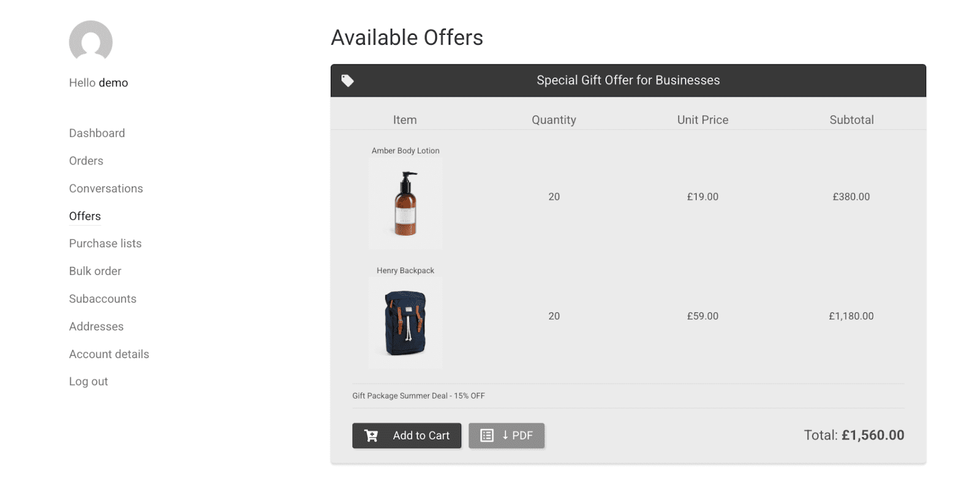Click the Henry Backpack product name
The image size is (980, 483).
tap(405, 271)
